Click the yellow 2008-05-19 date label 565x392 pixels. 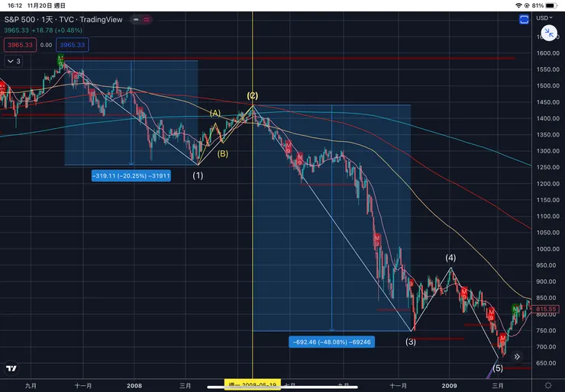(x=253, y=385)
